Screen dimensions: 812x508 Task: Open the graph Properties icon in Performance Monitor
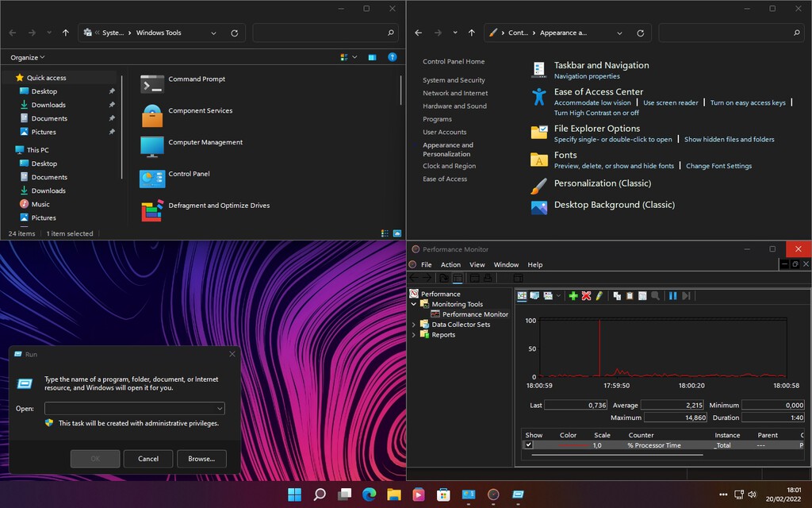(x=642, y=295)
